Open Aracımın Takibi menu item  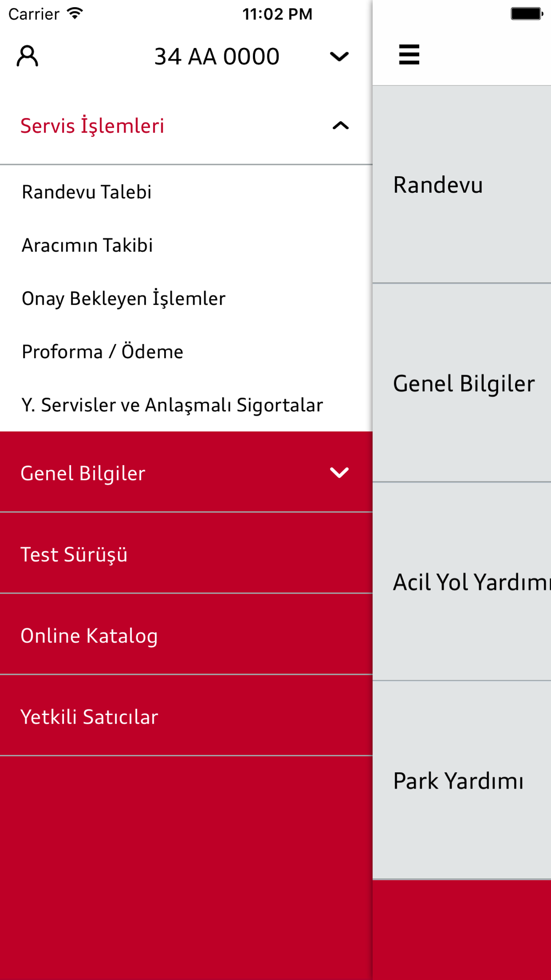[87, 245]
